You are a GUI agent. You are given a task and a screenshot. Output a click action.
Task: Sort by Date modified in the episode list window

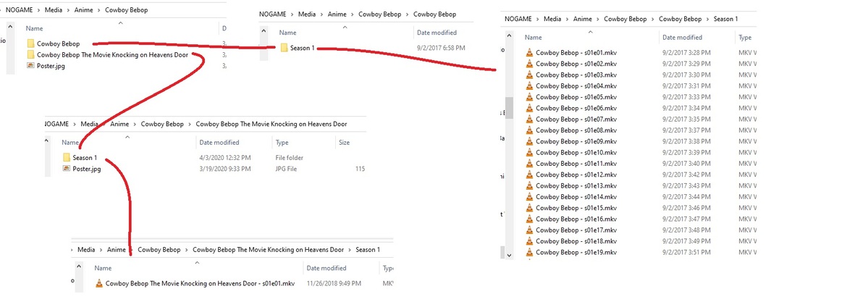[x=682, y=37]
